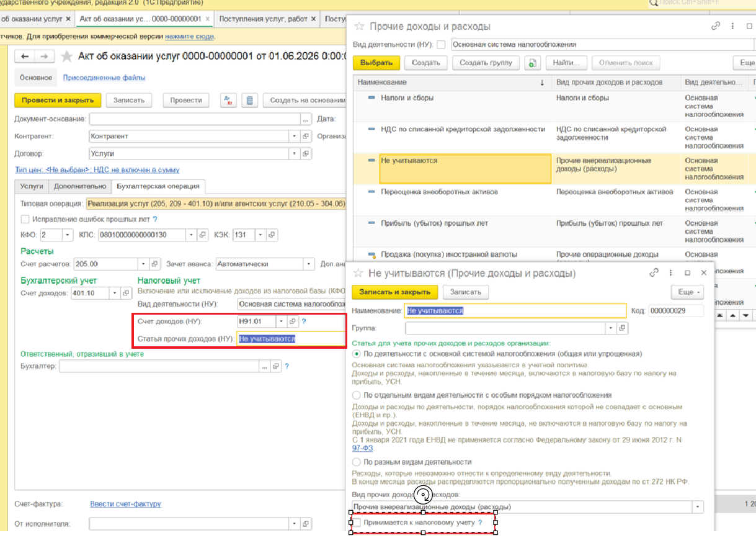The width and height of the screenshot is (756, 543).
Task: Go forward with the right arrow button
Action: click(x=43, y=56)
